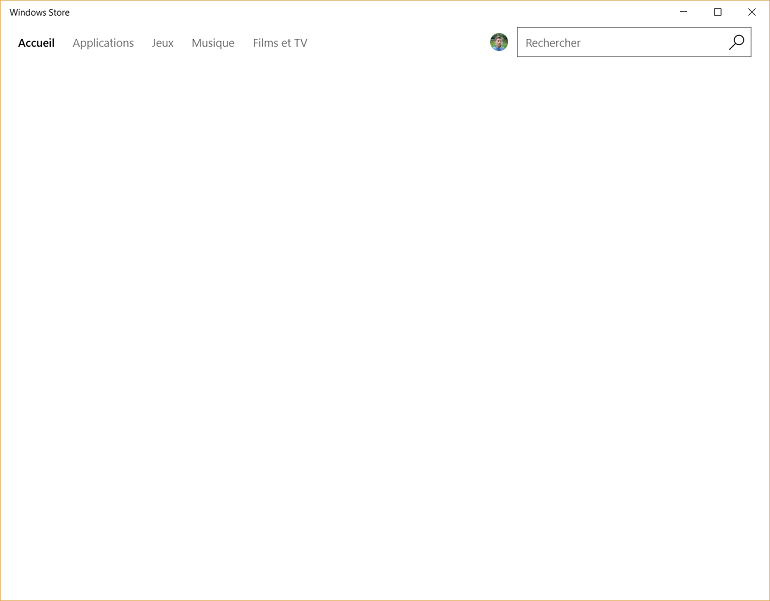The height and width of the screenshot is (601, 770).
Task: Close the Windows Store window
Action: 752,12
